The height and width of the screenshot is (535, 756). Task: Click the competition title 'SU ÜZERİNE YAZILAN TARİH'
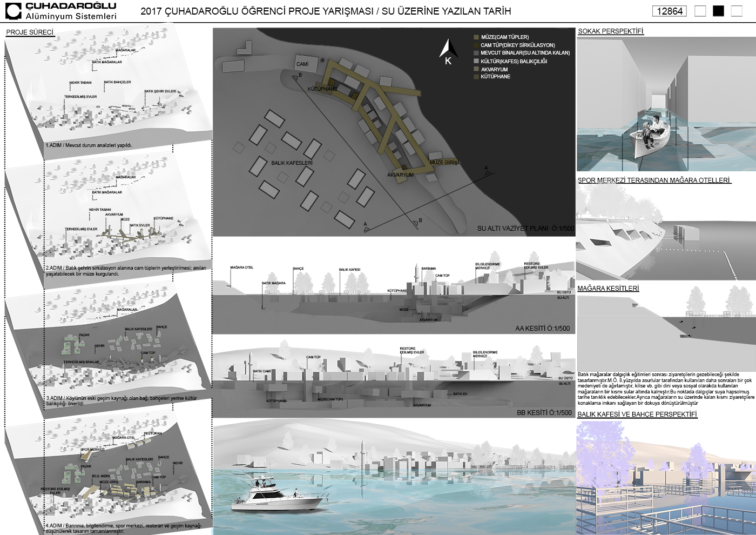[446, 11]
